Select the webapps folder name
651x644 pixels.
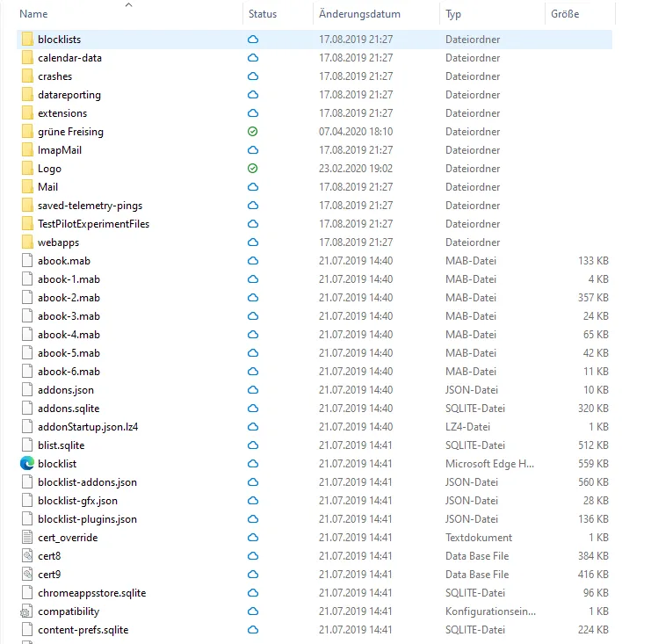[58, 242]
